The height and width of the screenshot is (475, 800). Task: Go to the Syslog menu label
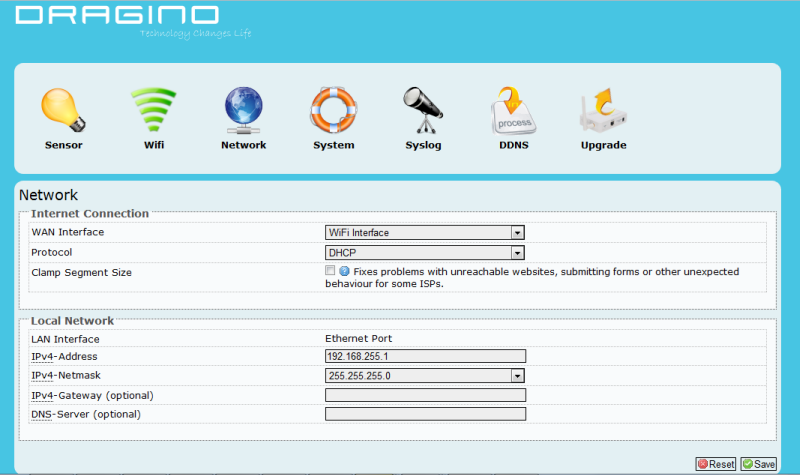(423, 145)
